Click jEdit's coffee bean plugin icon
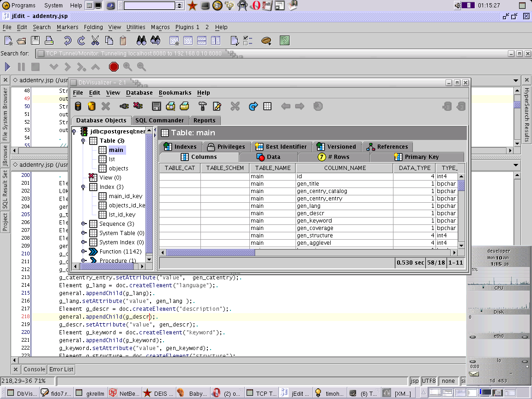Viewport: 532px width, 399px height. [266, 41]
